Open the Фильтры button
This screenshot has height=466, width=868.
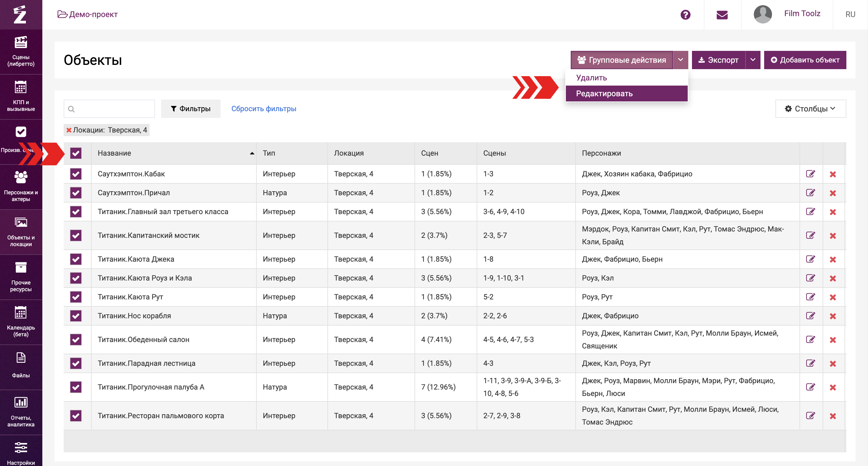191,108
